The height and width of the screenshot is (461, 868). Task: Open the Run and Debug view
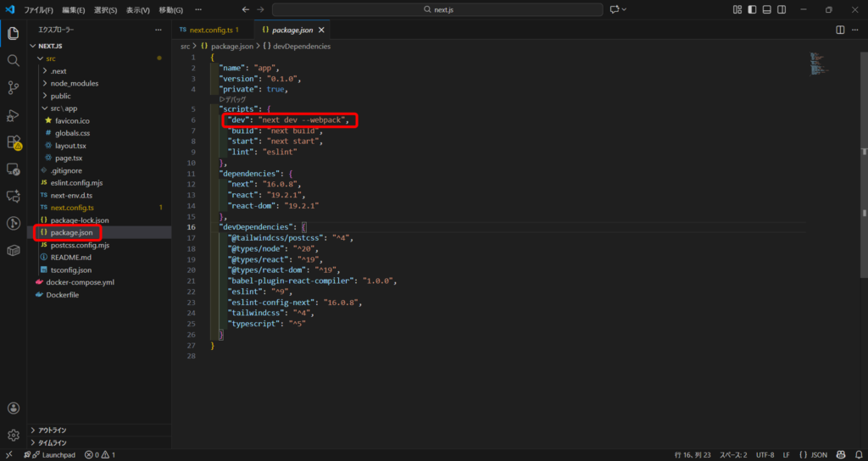[13, 115]
